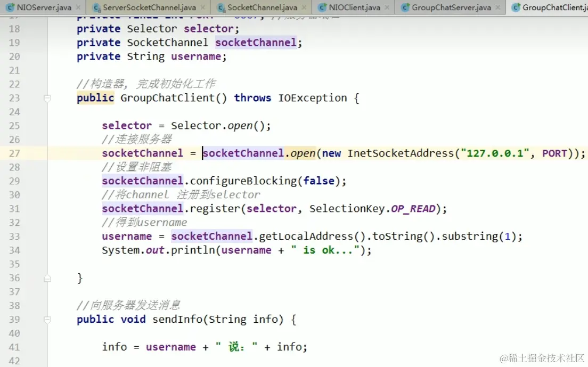This screenshot has height=367, width=588.
Task: Click 'OP_READ' on line 31
Action: coord(413,209)
